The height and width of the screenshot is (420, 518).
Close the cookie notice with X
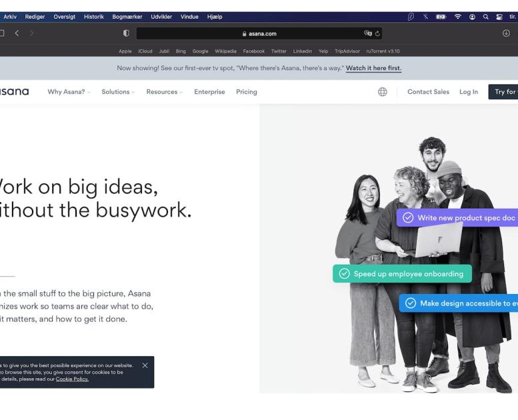coord(145,365)
